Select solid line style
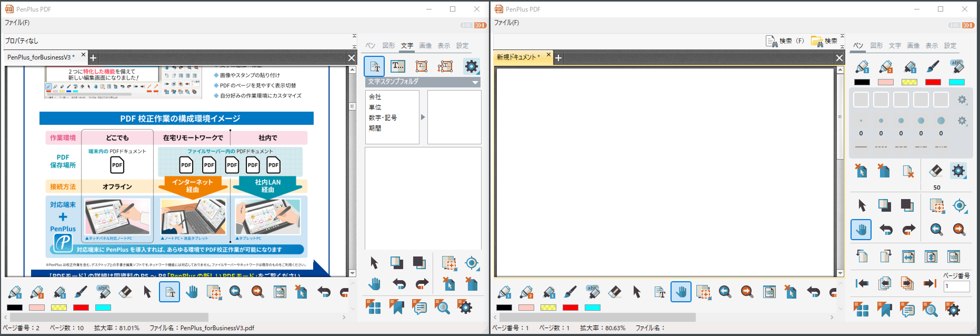The width and height of the screenshot is (980, 336). [x=861, y=146]
